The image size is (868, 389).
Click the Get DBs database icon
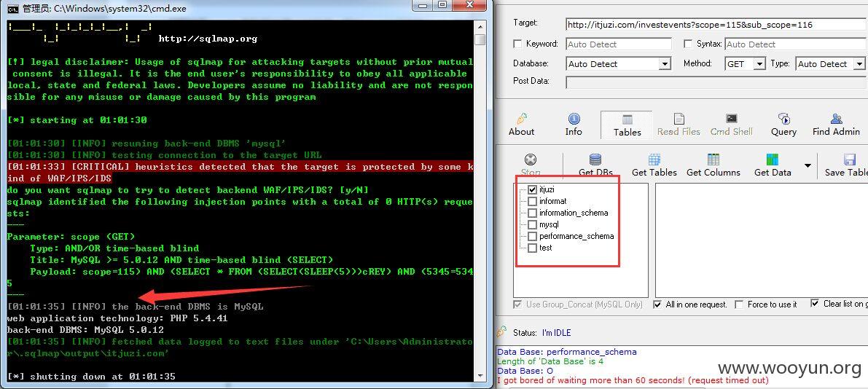point(595,160)
